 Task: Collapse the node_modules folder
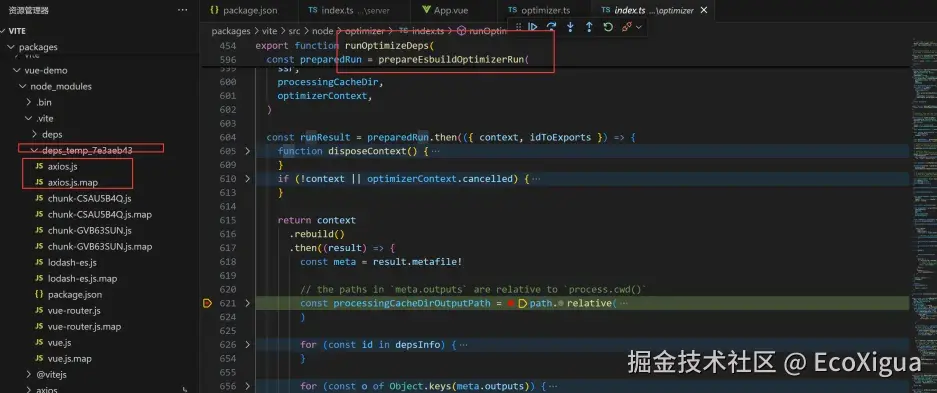coord(22,87)
